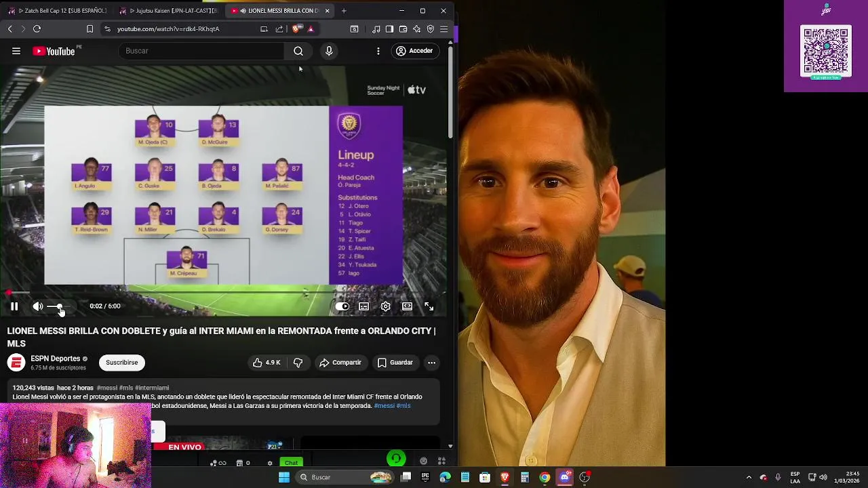
Task: Open Google Chrome from the taskbar
Action: coord(545,477)
